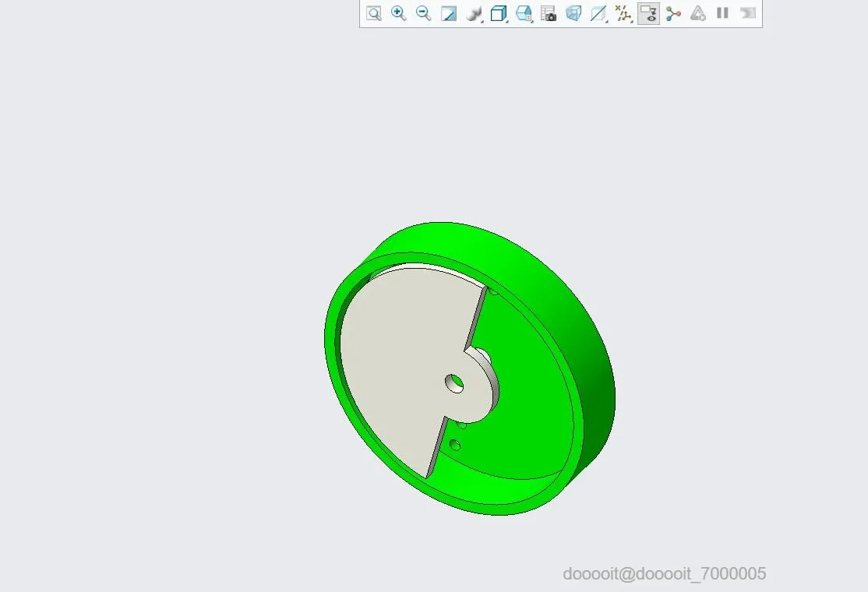Select the Zoom Out tool
The image size is (868, 592).
tap(424, 13)
